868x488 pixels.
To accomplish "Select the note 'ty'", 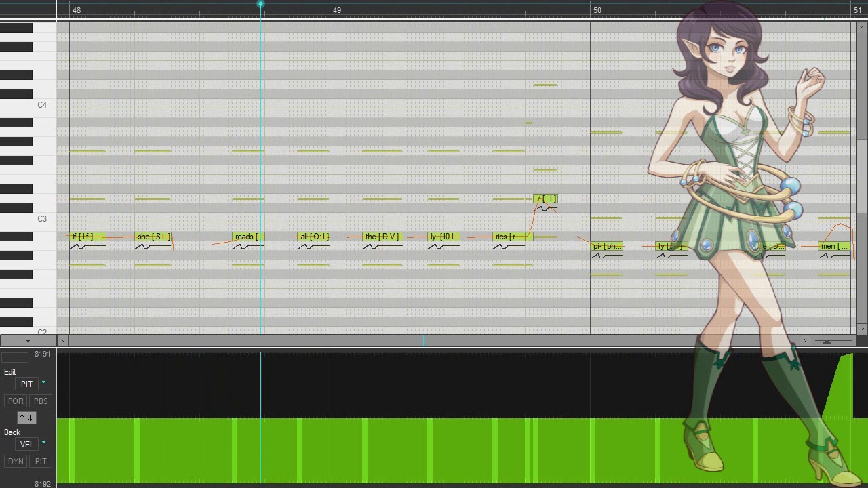I will pyautogui.click(x=671, y=246).
